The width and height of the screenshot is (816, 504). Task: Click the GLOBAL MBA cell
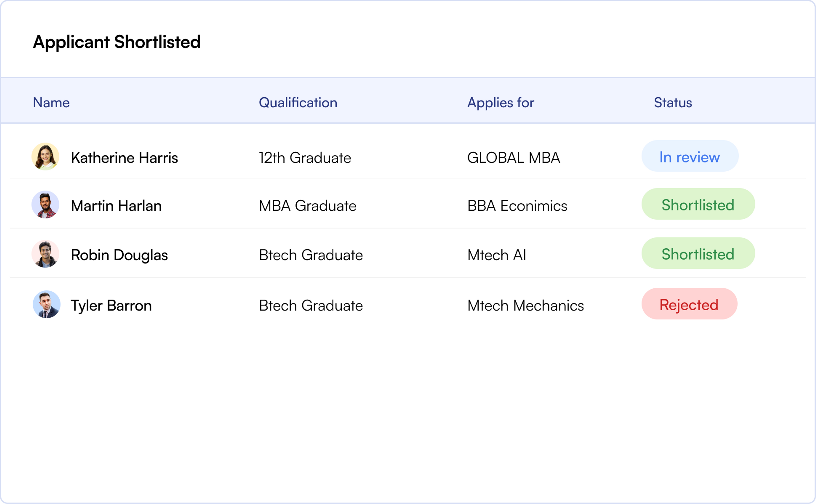click(514, 158)
